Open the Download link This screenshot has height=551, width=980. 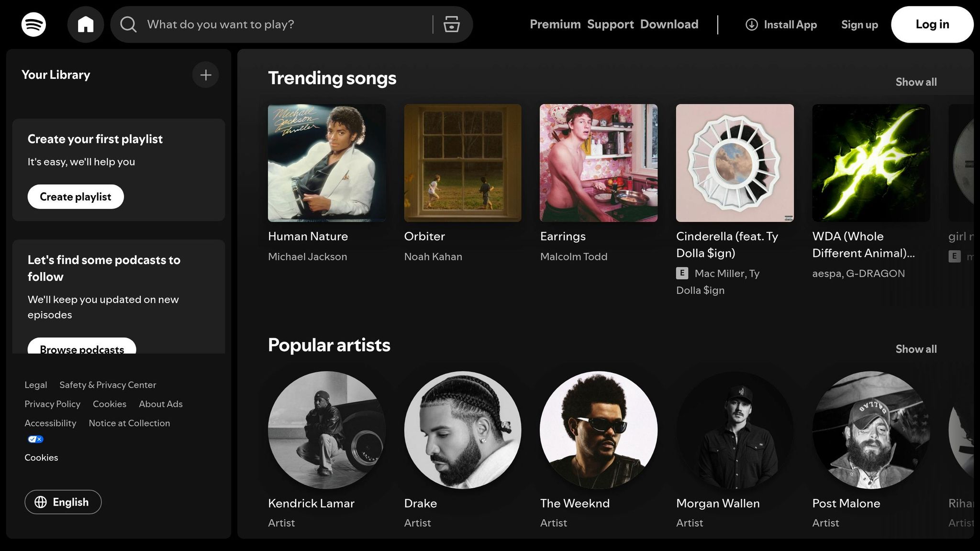pos(669,24)
